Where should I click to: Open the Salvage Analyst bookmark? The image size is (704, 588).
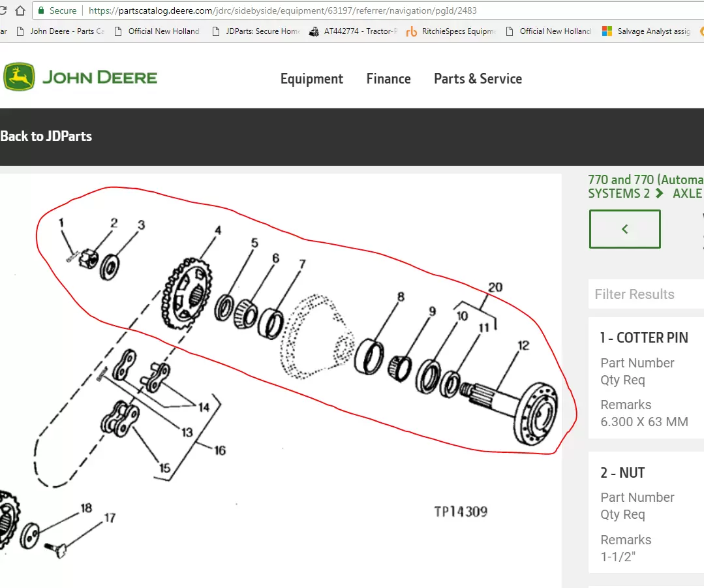tap(646, 31)
